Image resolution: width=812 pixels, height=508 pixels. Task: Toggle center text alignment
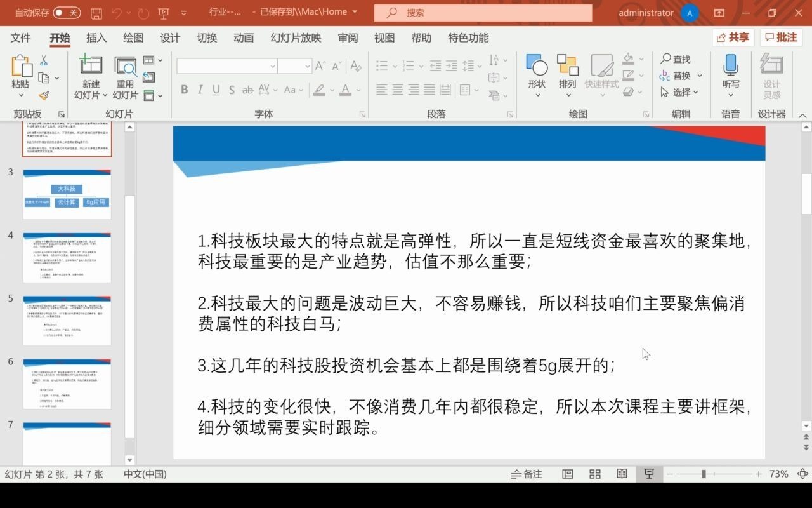[x=398, y=90]
